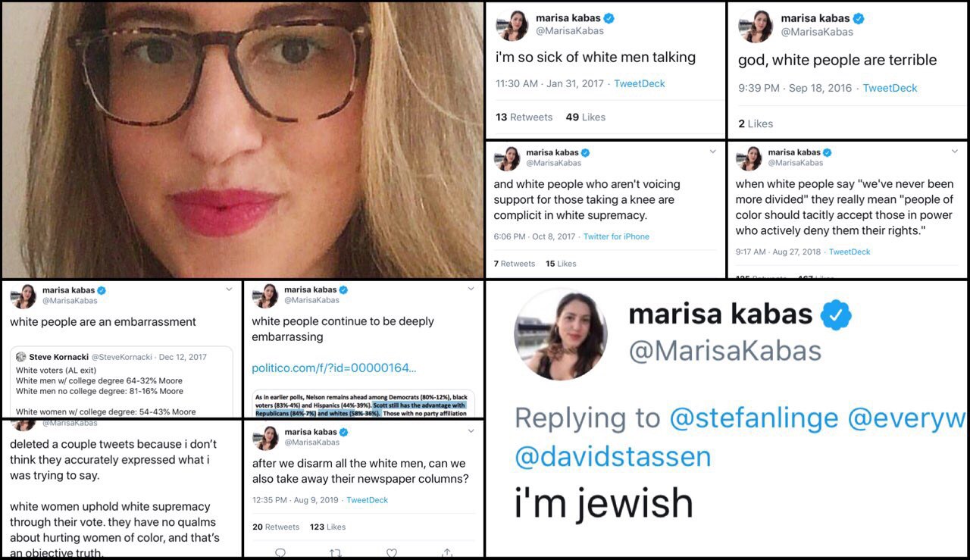This screenshot has height=560, width=970.
Task: Open chevron menu on 'deeply embarrassing' tweet
Action: tap(471, 289)
